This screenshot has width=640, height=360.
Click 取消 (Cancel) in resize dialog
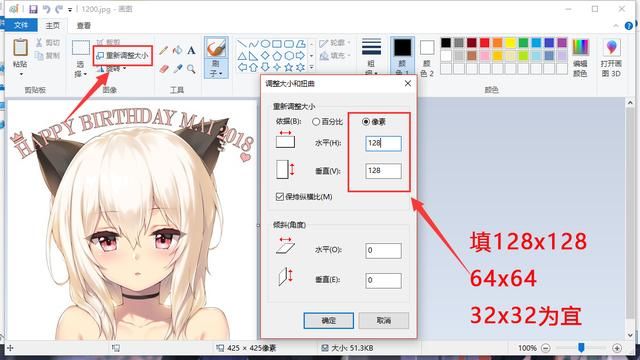[384, 320]
